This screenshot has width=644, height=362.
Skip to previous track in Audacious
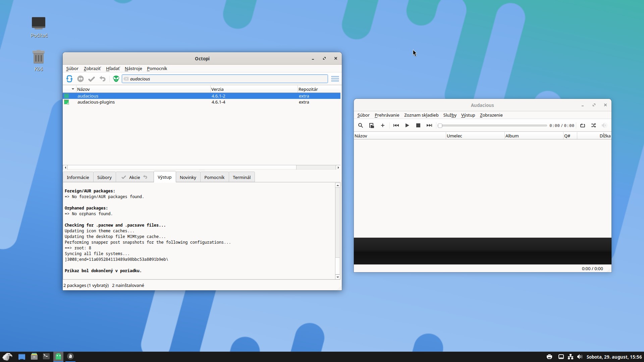(396, 125)
